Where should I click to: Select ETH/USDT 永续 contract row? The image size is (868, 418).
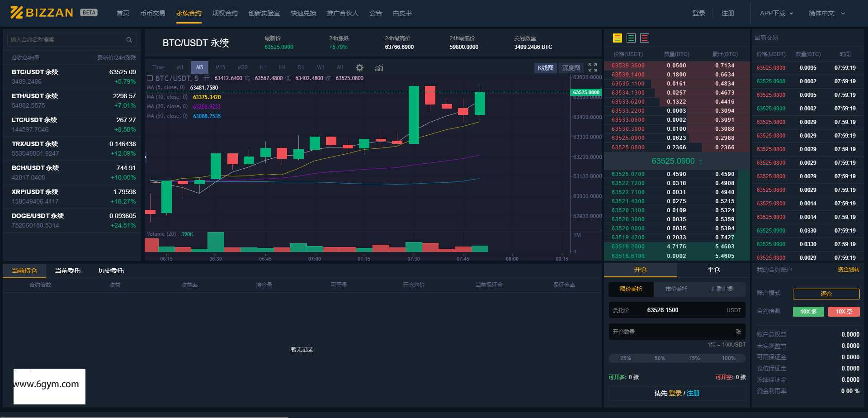click(x=72, y=100)
